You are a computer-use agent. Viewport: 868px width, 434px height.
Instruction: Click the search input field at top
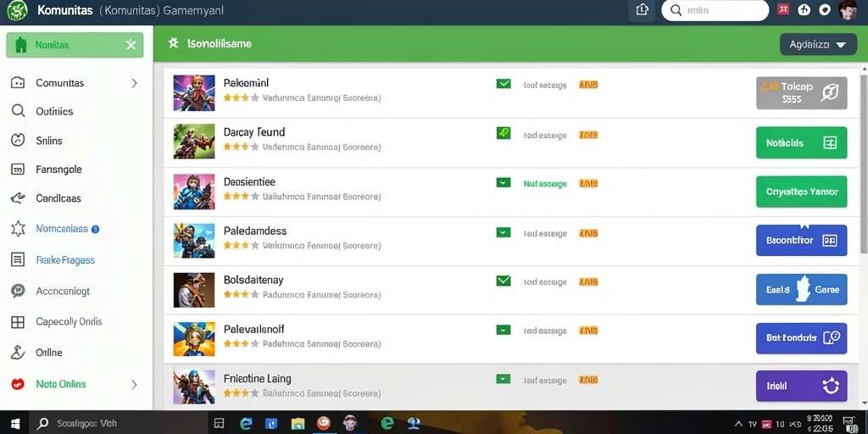coord(715,10)
